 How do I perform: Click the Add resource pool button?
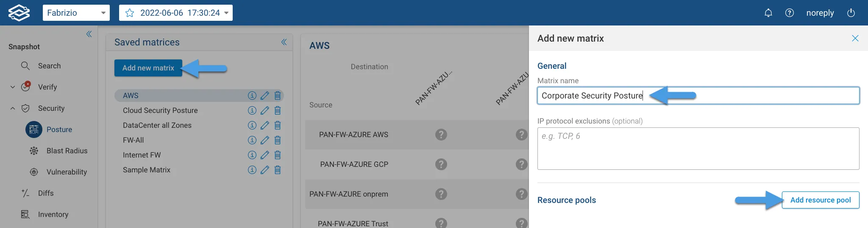pyautogui.click(x=821, y=200)
